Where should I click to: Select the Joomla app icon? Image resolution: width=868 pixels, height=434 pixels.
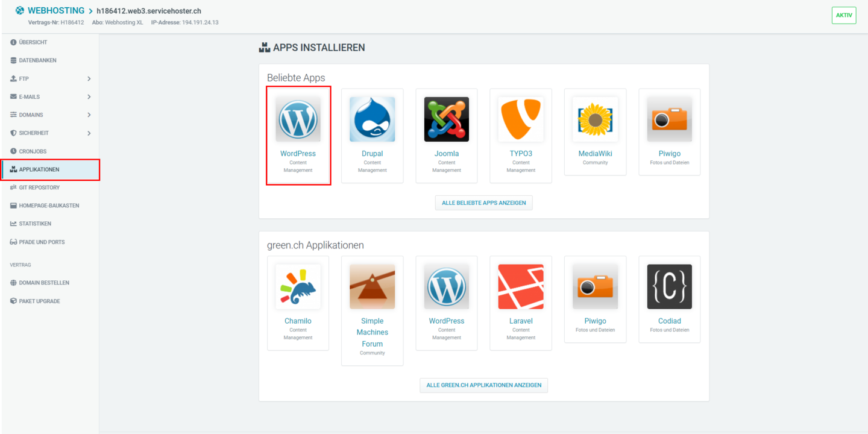[447, 119]
